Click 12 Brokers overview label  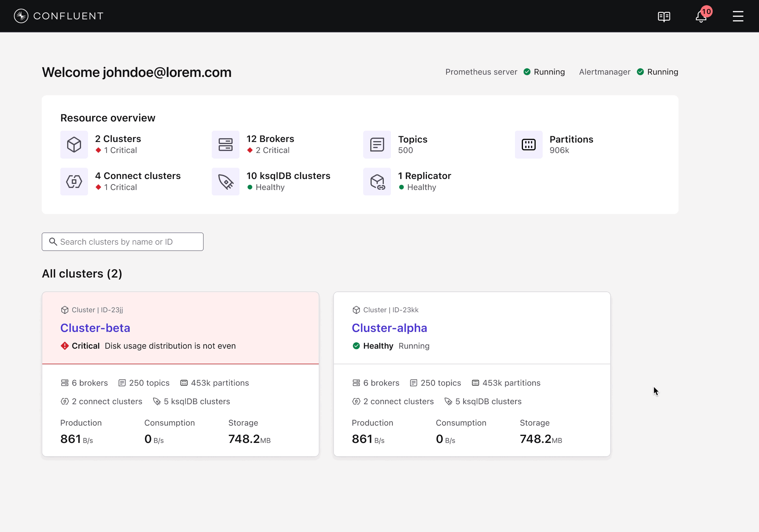[270, 139]
